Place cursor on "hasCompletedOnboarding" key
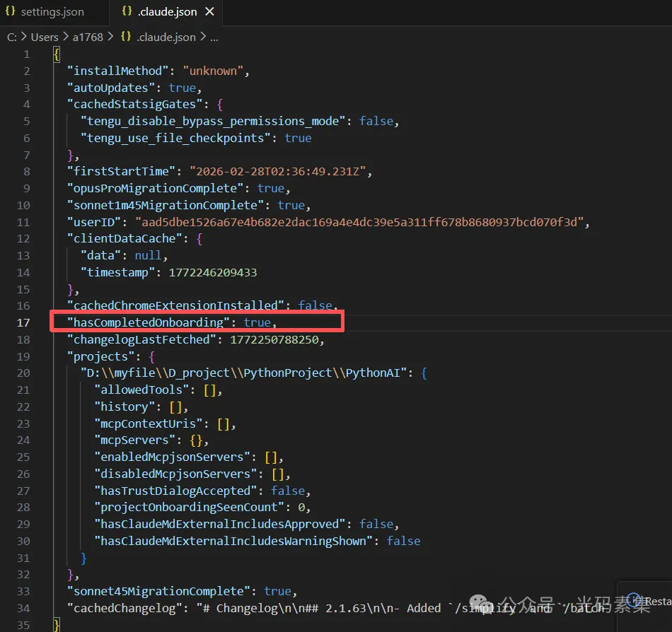Image resolution: width=672 pixels, height=632 pixels. pos(150,322)
